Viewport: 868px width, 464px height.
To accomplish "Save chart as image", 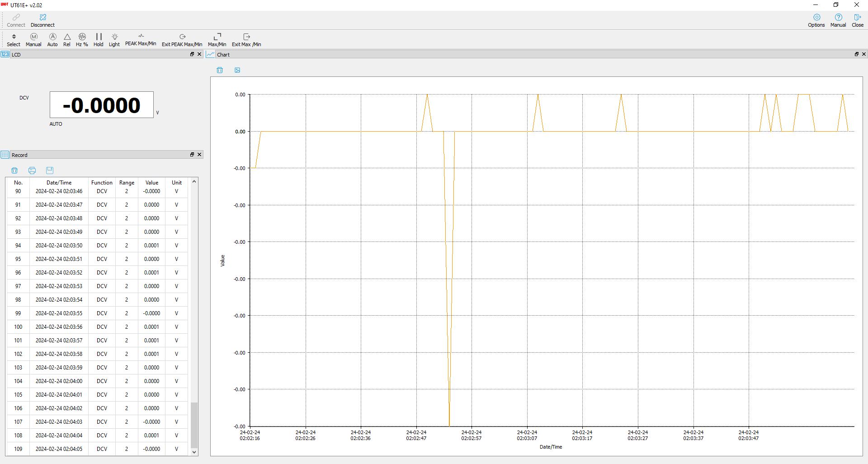I will [x=237, y=70].
